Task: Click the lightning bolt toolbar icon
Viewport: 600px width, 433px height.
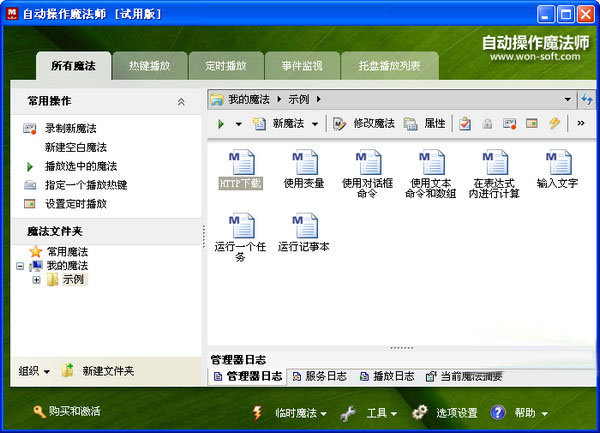Action: (554, 123)
